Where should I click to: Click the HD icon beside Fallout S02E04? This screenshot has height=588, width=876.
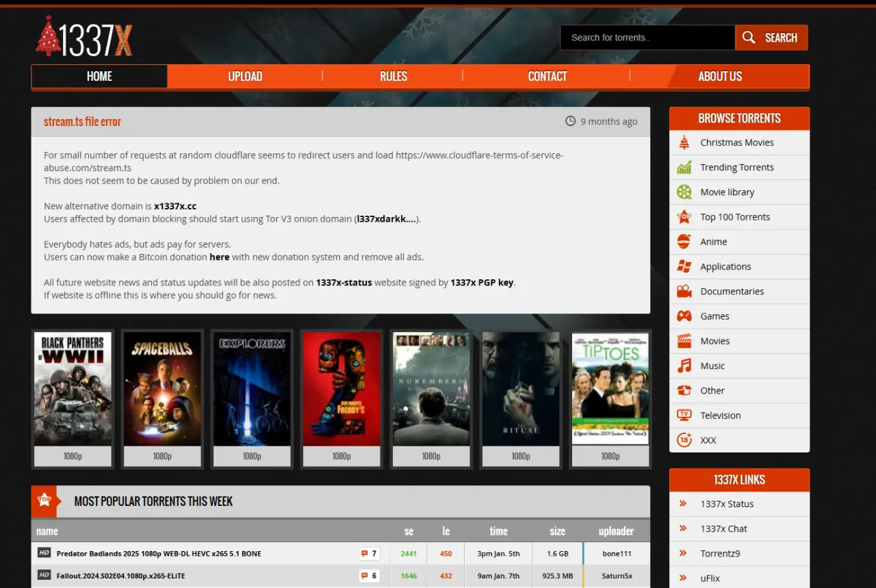click(44, 576)
